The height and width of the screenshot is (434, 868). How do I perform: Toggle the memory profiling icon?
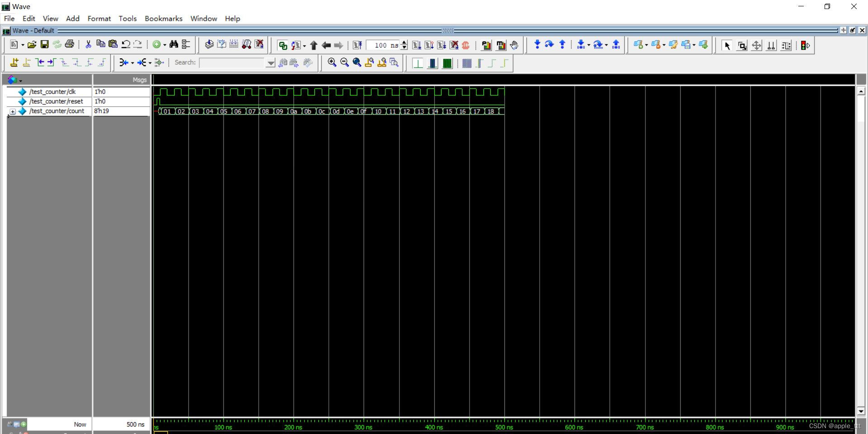tap(501, 45)
